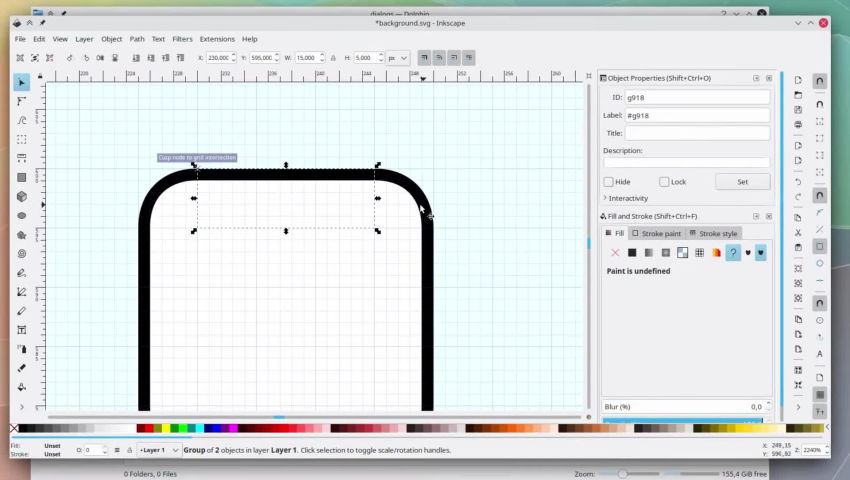Open the px units dropdown

(398, 57)
